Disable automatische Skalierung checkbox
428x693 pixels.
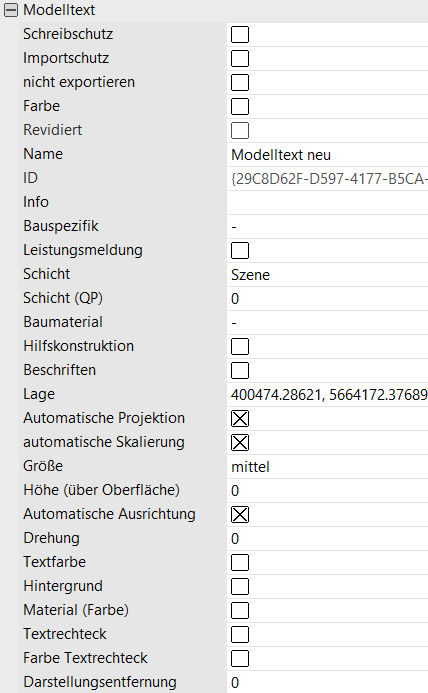click(240, 442)
